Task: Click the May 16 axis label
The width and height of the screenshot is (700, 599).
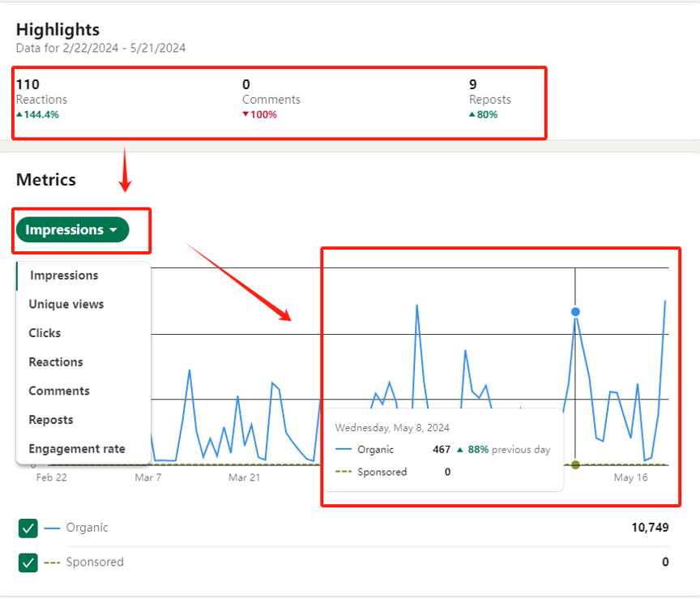Action: 630,477
